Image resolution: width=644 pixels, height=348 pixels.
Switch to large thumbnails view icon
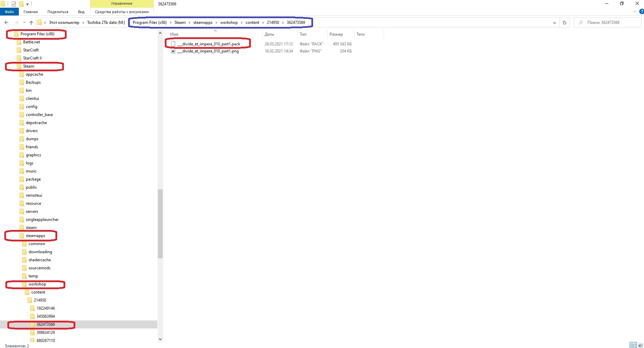640,345
